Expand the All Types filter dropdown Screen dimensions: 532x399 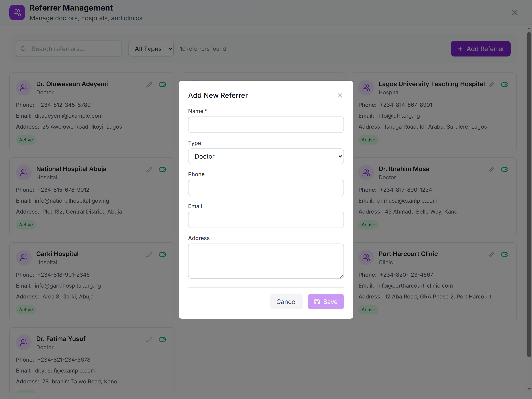(x=151, y=49)
